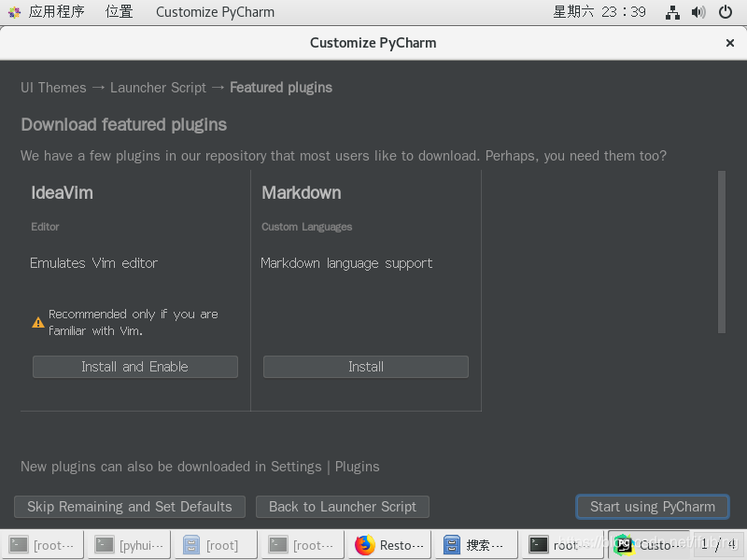
Task: Switch to Firefox Resto... taskbar window
Action: [x=389, y=545]
